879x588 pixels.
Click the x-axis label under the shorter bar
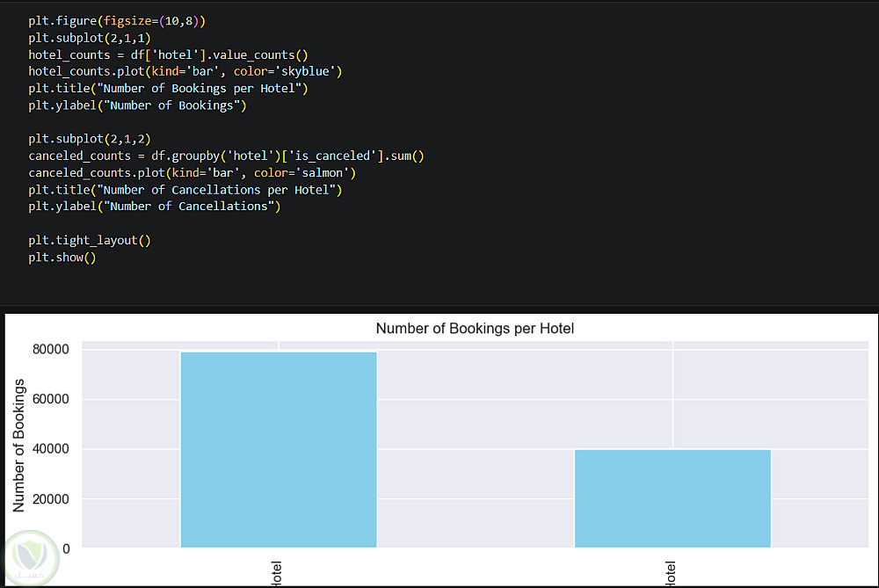tap(671, 573)
